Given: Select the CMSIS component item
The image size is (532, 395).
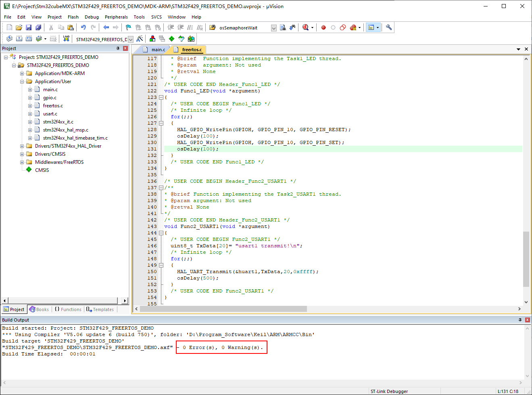Looking at the screenshot, I should pos(42,170).
